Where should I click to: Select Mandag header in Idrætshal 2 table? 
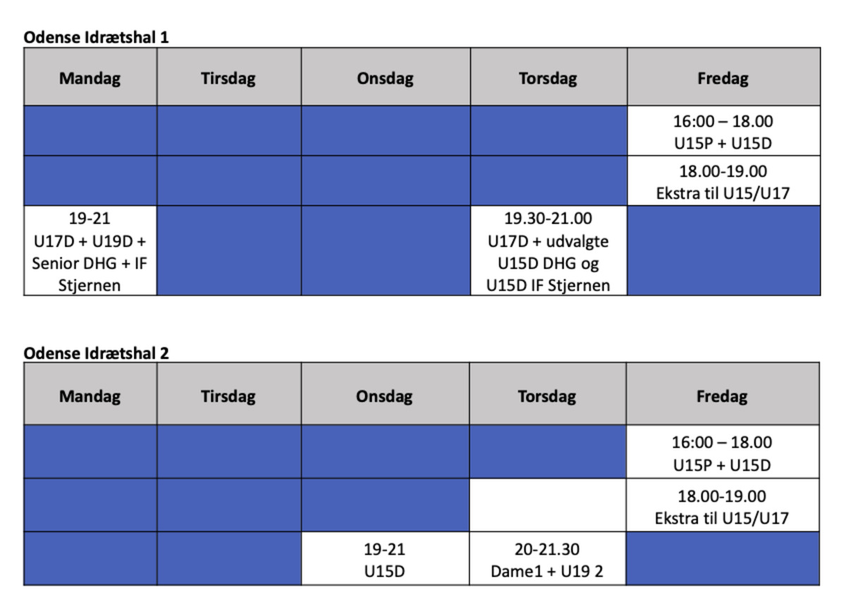tap(90, 394)
